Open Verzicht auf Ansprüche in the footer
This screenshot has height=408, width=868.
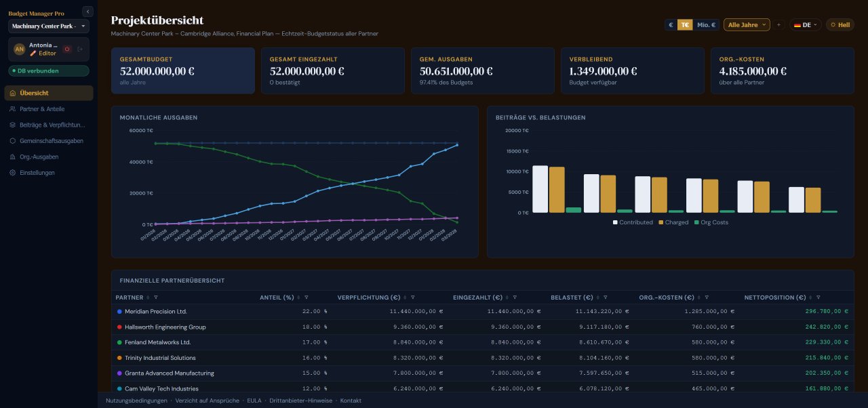pos(207,401)
